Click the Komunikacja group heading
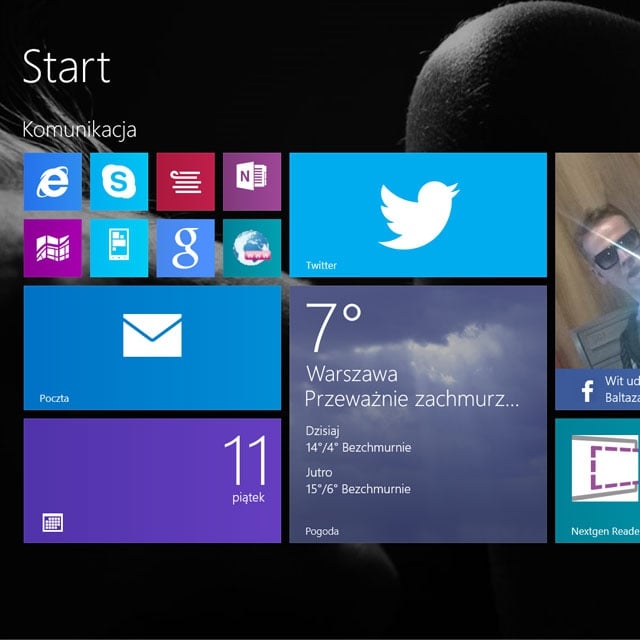The image size is (640, 640). (79, 129)
